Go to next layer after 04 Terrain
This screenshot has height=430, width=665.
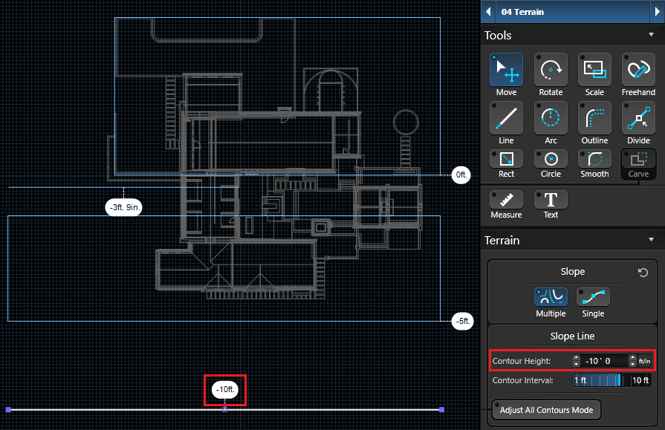[656, 11]
